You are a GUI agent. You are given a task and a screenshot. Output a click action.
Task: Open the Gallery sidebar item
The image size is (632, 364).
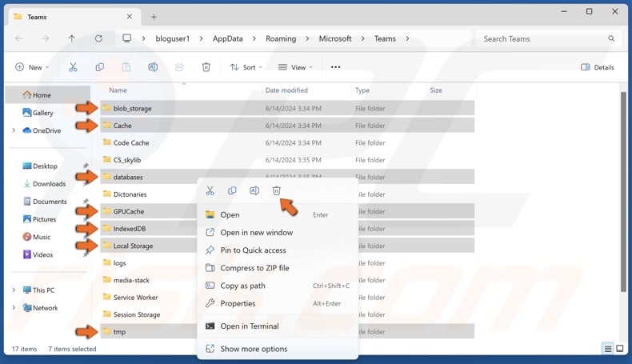point(38,113)
